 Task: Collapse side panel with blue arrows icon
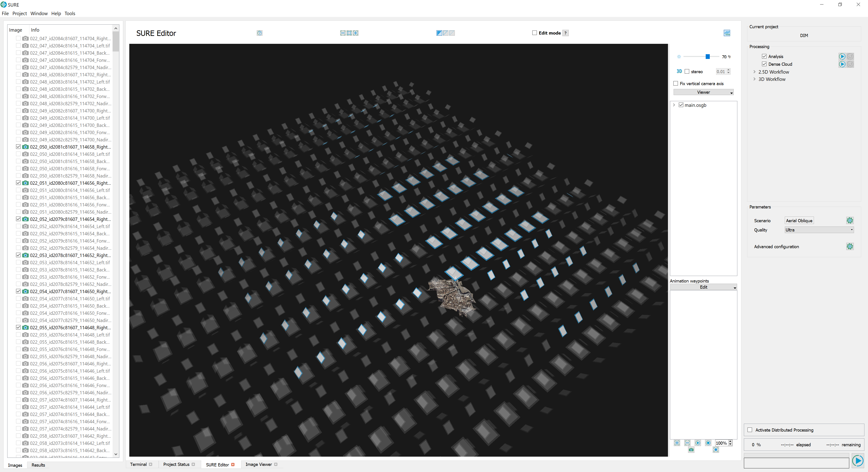pos(727,33)
